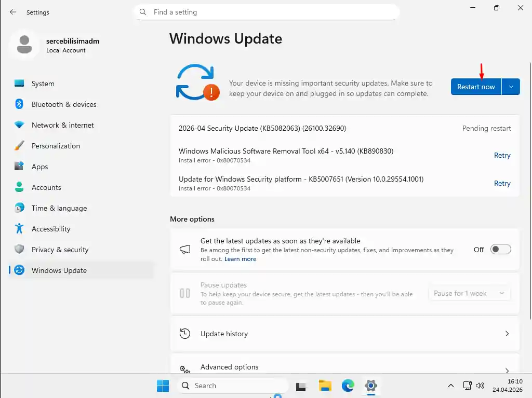This screenshot has height=398, width=532.
Task: Launch File Explorer from the taskbar
Action: pyautogui.click(x=325, y=386)
